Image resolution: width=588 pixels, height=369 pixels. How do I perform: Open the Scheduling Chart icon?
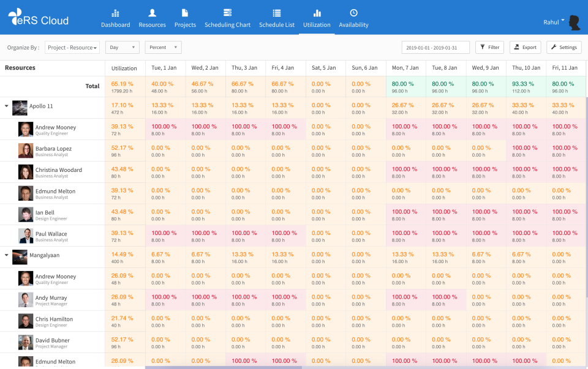[227, 13]
